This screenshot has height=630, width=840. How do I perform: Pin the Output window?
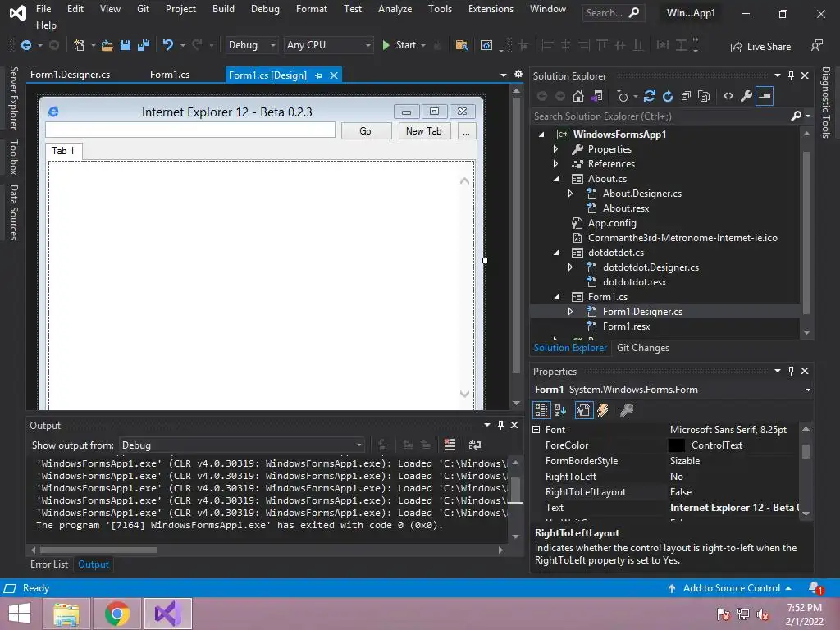[x=500, y=425]
